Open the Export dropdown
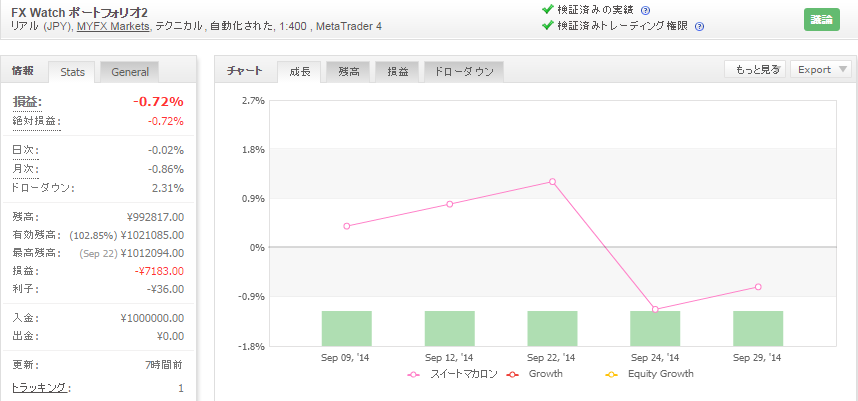Image resolution: width=858 pixels, height=401 pixels. click(x=821, y=69)
